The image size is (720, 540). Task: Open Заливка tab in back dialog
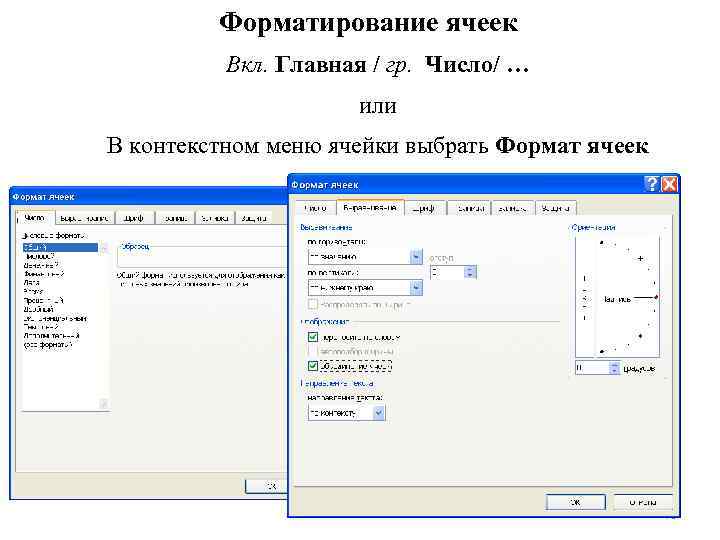click(215, 219)
